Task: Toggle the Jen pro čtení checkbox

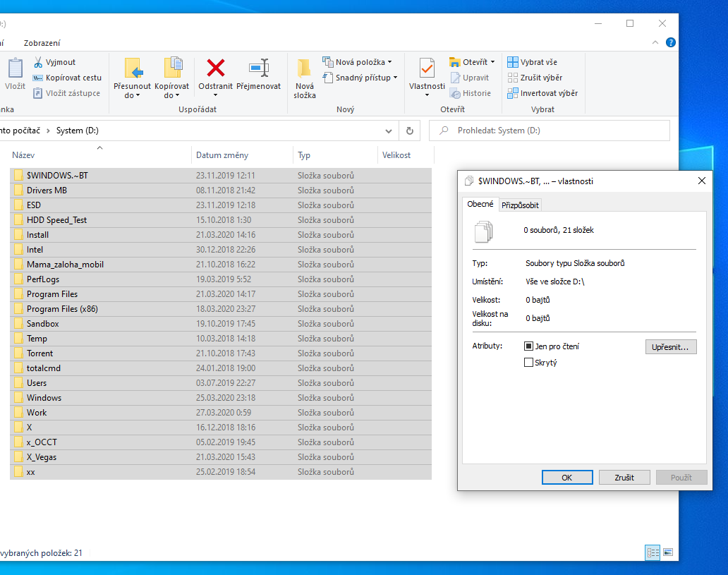Action: (528, 346)
